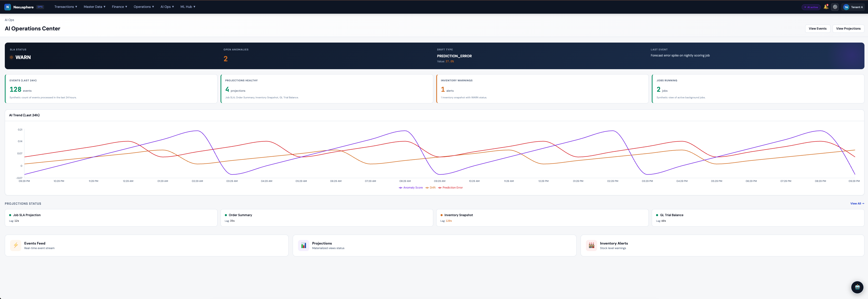Expand the Transactions dropdown menu
The height and width of the screenshot is (299, 868).
[x=66, y=7]
